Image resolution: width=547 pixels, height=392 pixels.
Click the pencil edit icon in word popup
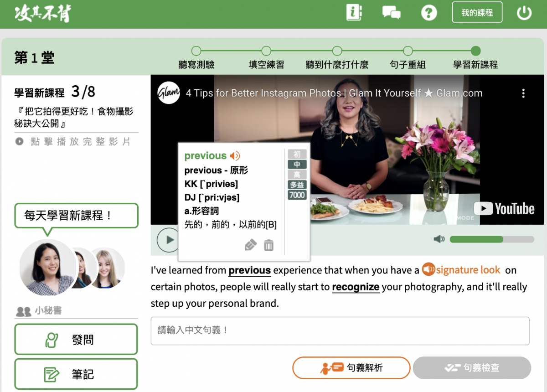(x=251, y=245)
